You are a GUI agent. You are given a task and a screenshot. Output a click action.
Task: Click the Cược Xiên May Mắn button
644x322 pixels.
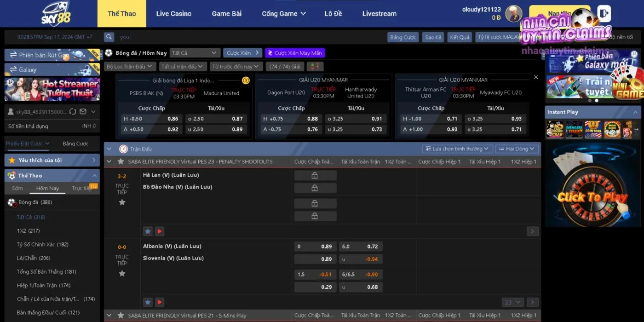(x=295, y=53)
